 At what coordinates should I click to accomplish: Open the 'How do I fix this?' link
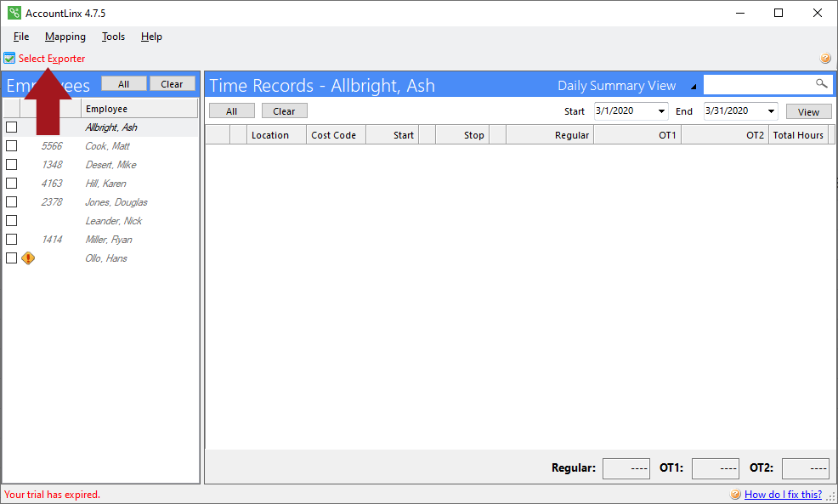coord(783,495)
